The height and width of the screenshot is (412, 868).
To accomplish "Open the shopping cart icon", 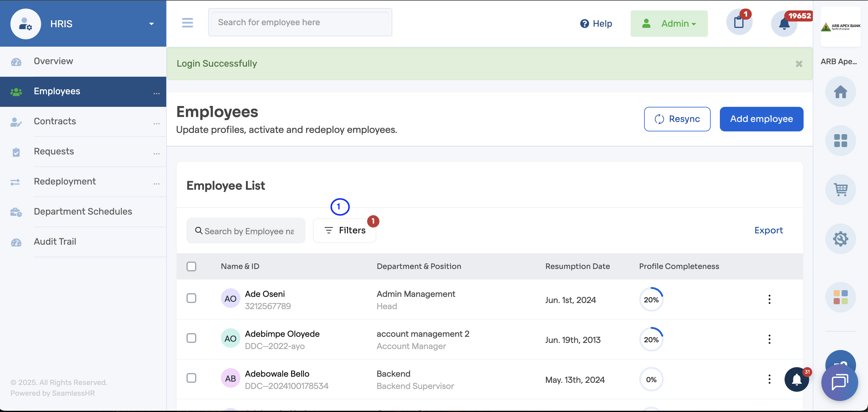I will click(840, 189).
